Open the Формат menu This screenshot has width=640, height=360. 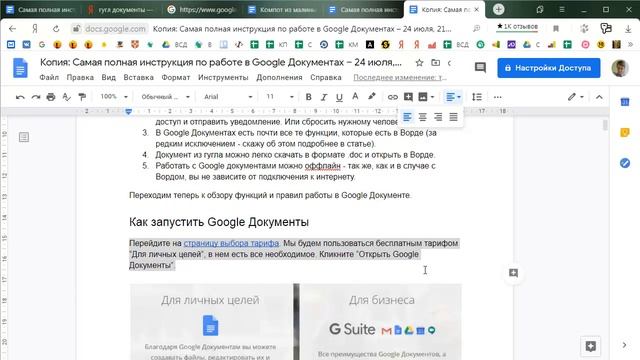pos(176,77)
